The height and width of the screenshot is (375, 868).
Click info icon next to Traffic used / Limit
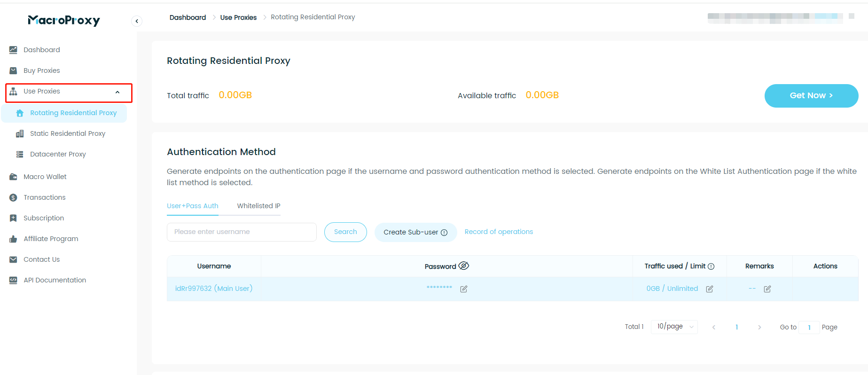click(711, 266)
